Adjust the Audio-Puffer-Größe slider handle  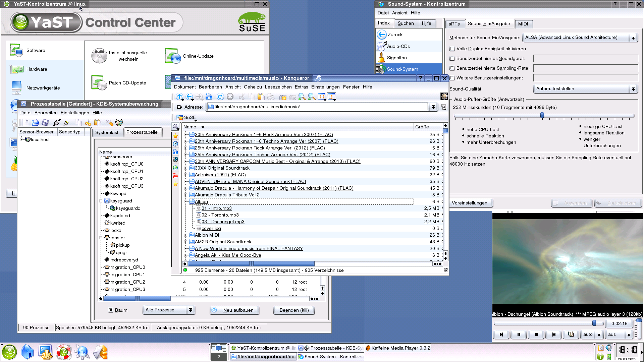tap(542, 116)
